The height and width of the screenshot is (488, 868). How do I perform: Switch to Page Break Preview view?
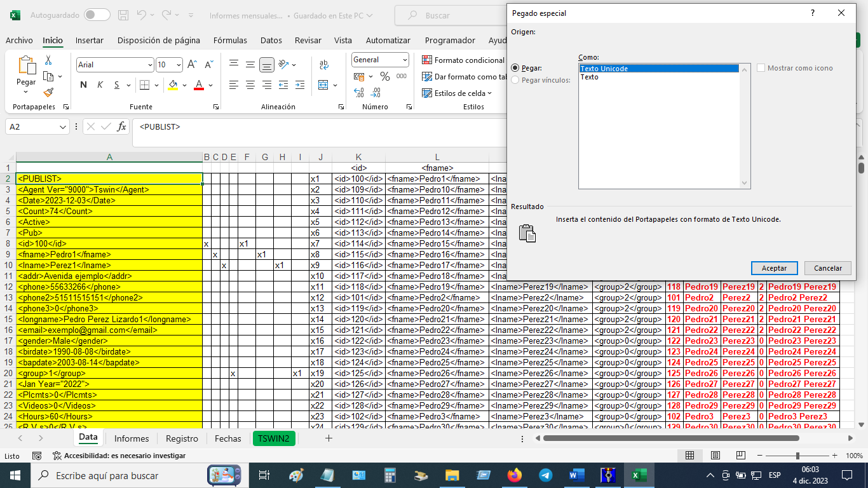[741, 456]
